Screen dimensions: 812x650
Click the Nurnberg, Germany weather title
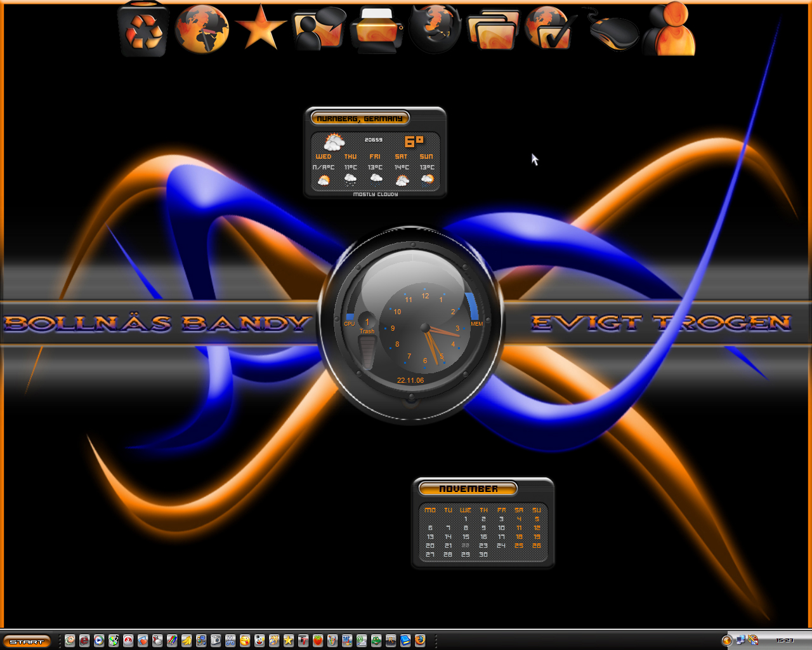pos(360,118)
